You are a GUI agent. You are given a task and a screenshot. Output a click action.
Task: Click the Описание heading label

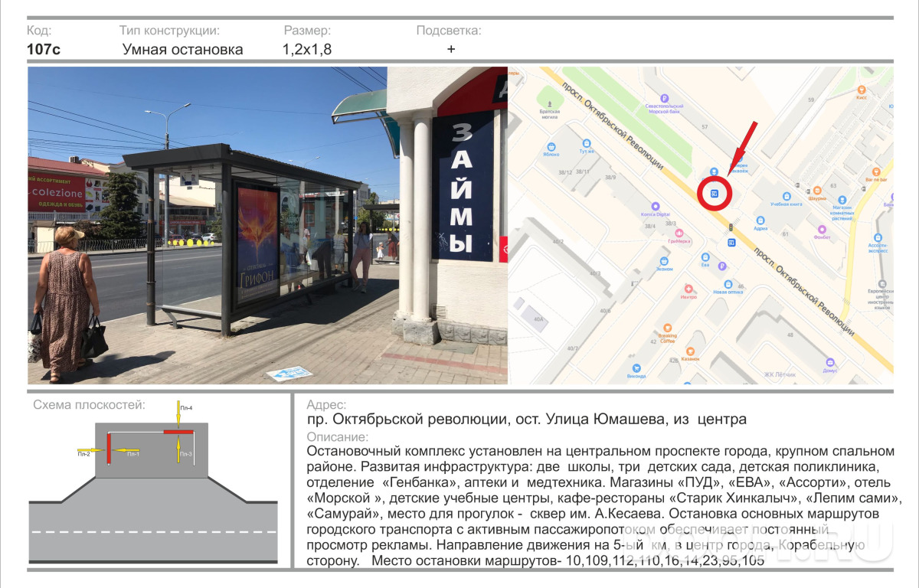[337, 437]
